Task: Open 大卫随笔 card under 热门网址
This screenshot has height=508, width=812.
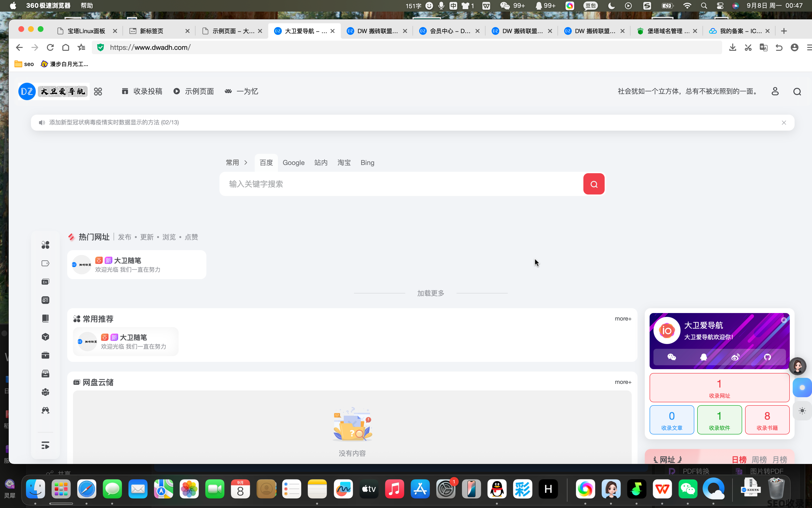Action: [137, 265]
